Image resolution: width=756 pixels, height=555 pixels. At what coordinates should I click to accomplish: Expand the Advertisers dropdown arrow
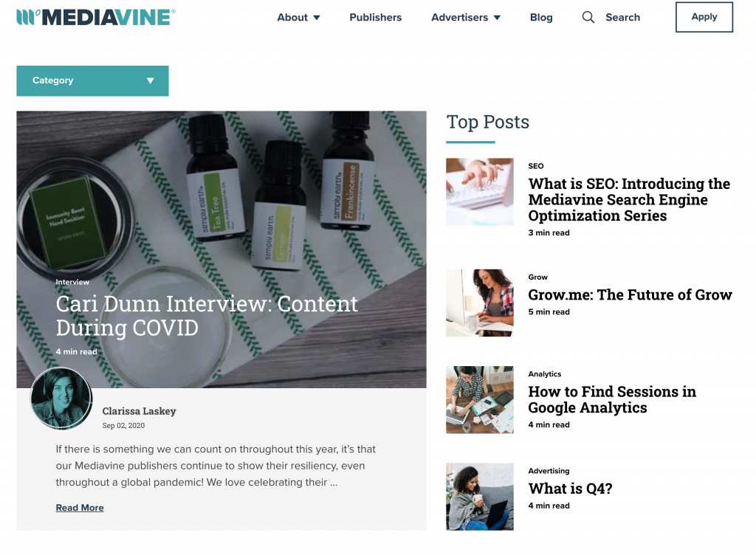click(497, 18)
